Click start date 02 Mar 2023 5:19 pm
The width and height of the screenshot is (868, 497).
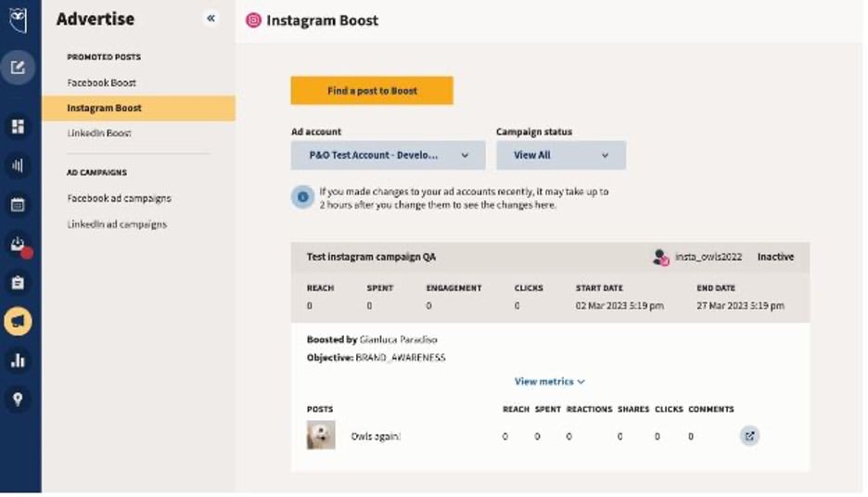tap(619, 305)
